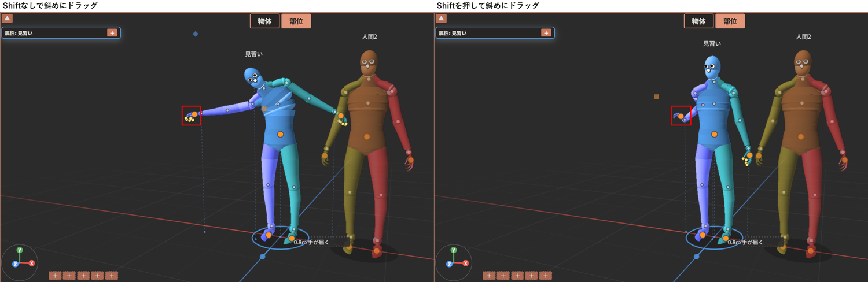Switch to 物体 tab in left view
The image size is (868, 282).
click(x=264, y=21)
